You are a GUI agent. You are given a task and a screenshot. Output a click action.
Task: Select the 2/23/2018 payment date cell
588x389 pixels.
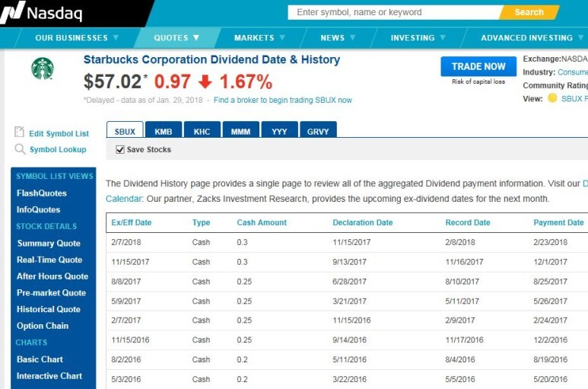550,242
